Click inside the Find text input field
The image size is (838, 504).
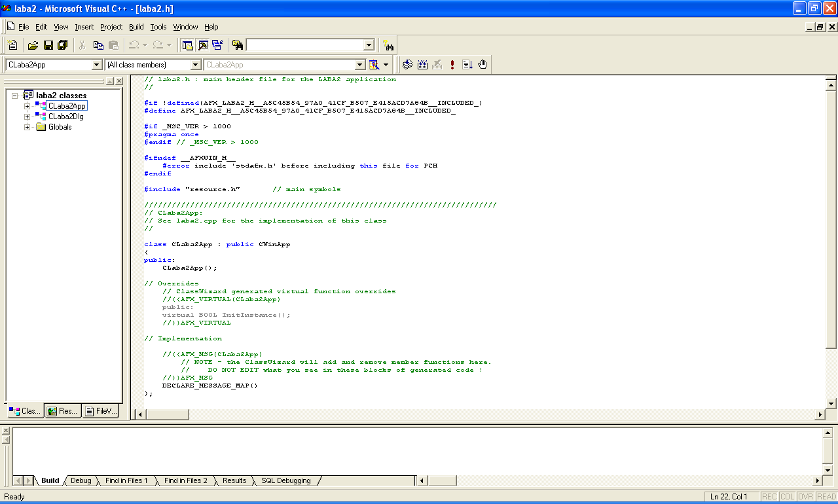pos(304,45)
